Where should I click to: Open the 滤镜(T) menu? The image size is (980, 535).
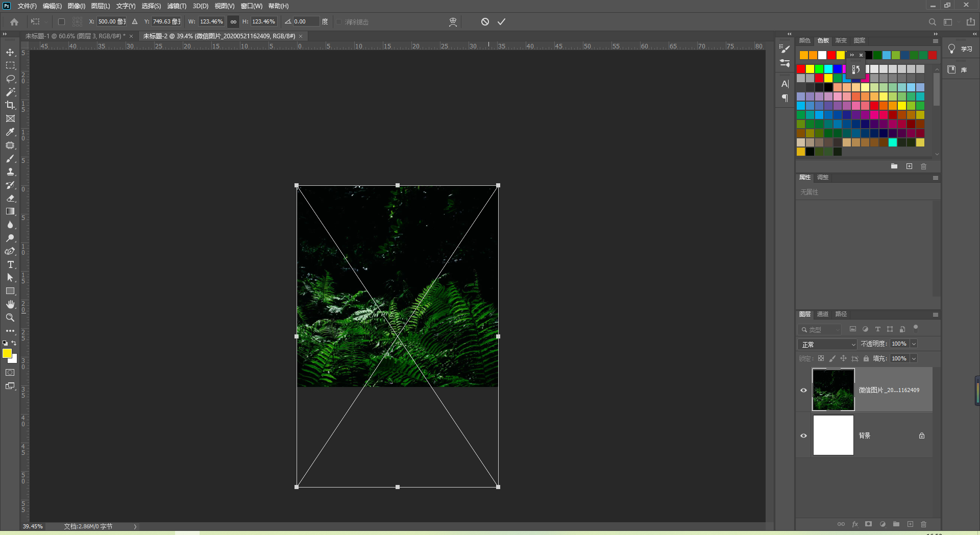coord(177,6)
